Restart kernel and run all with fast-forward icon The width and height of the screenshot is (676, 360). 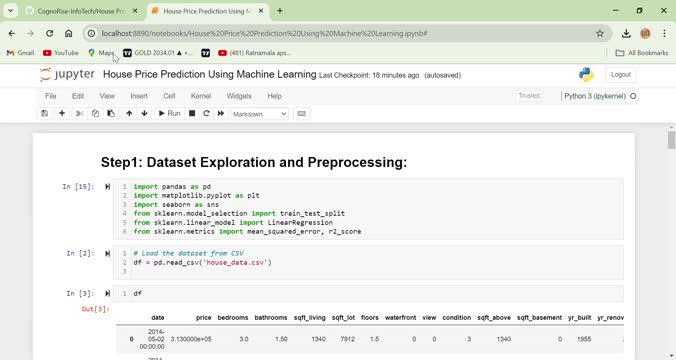[221, 113]
